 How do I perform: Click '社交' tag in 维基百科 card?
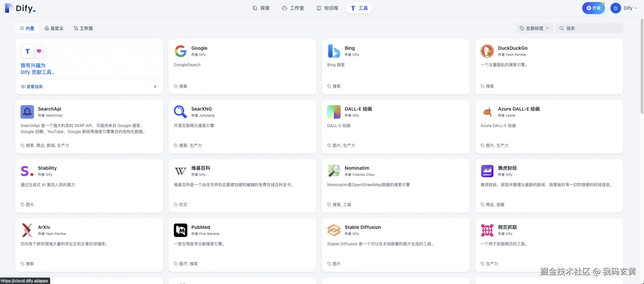pyautogui.click(x=183, y=205)
